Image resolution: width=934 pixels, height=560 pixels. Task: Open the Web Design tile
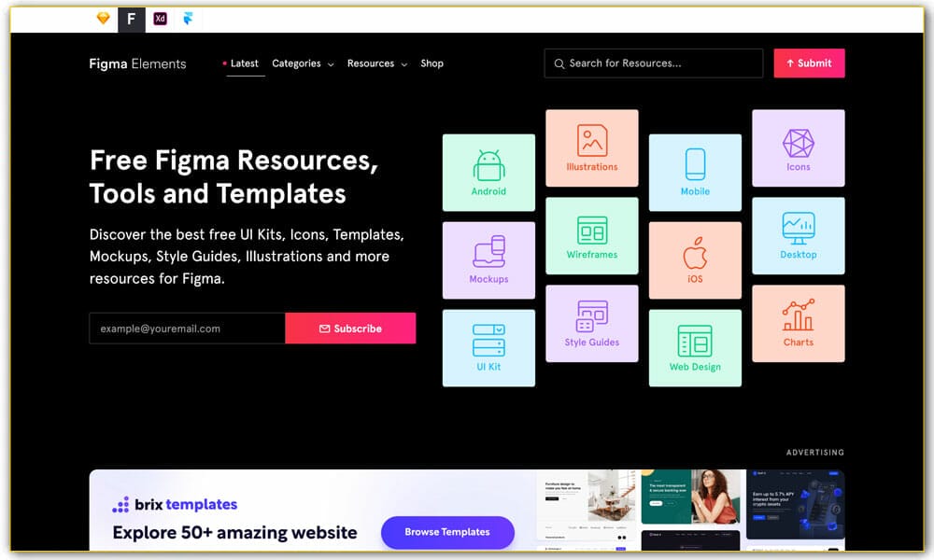(695, 348)
